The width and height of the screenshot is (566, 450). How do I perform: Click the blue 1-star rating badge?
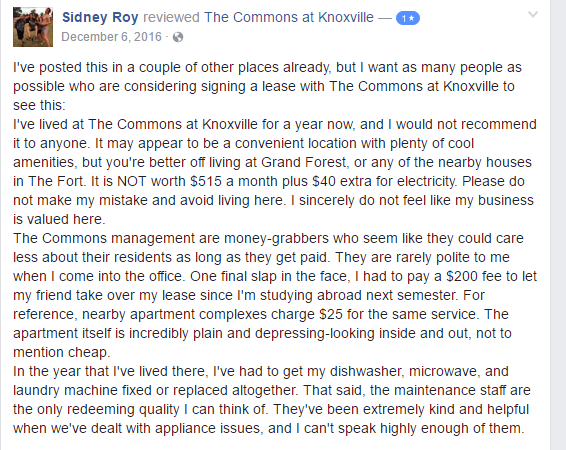pyautogui.click(x=408, y=18)
